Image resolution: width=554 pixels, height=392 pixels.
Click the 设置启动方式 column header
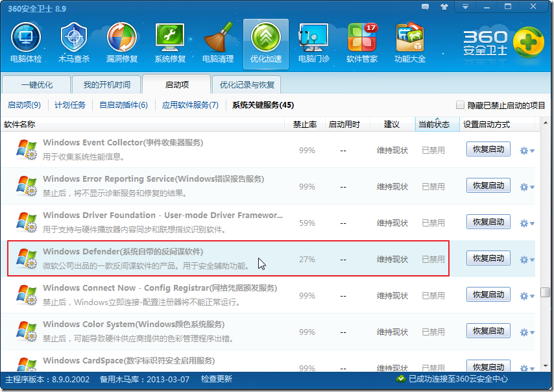point(498,125)
